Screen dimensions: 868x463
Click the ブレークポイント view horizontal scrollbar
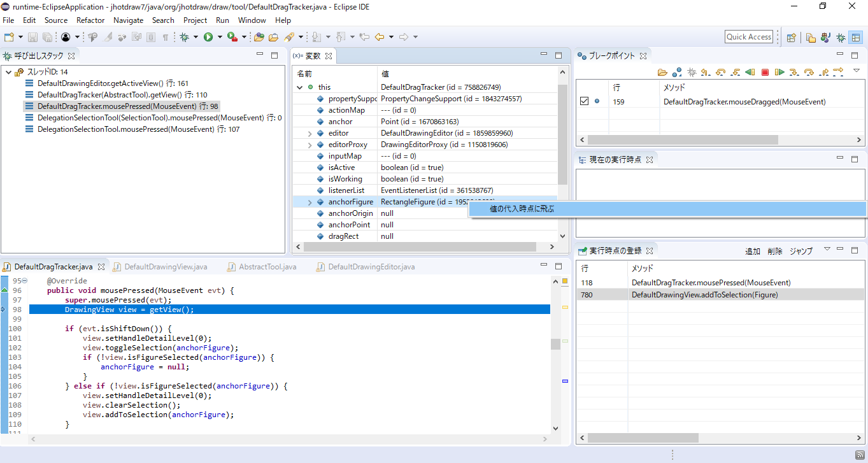click(x=683, y=139)
